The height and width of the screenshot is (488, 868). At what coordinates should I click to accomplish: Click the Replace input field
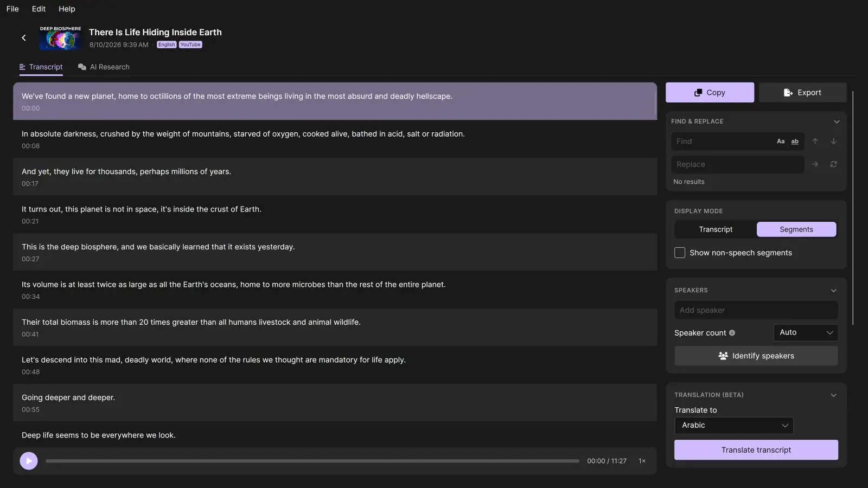(x=737, y=164)
